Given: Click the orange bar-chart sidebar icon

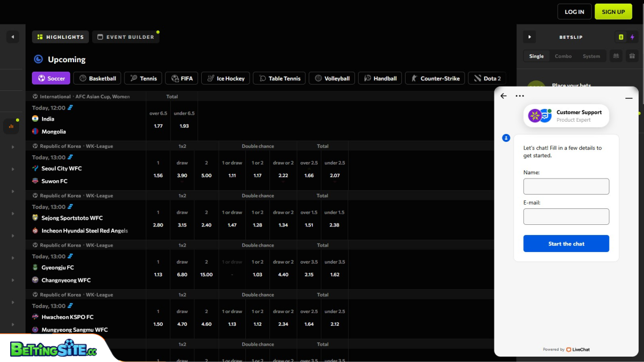Looking at the screenshot, I should point(11,126).
